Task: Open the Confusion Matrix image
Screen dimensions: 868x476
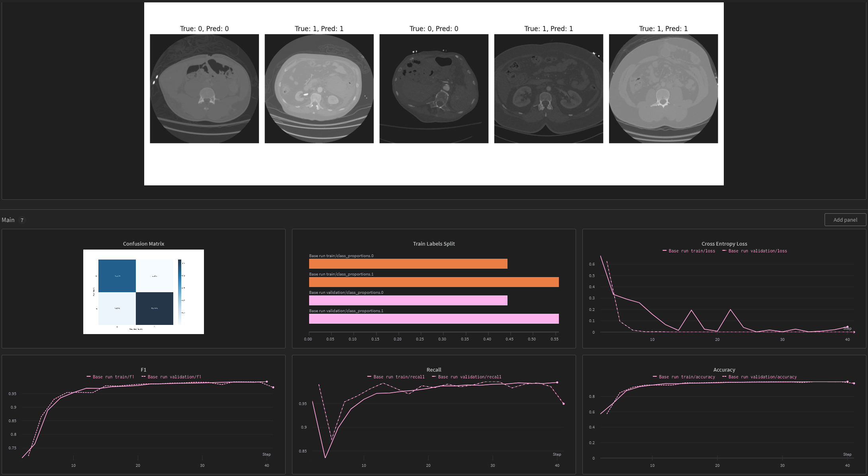Action: coord(143,292)
